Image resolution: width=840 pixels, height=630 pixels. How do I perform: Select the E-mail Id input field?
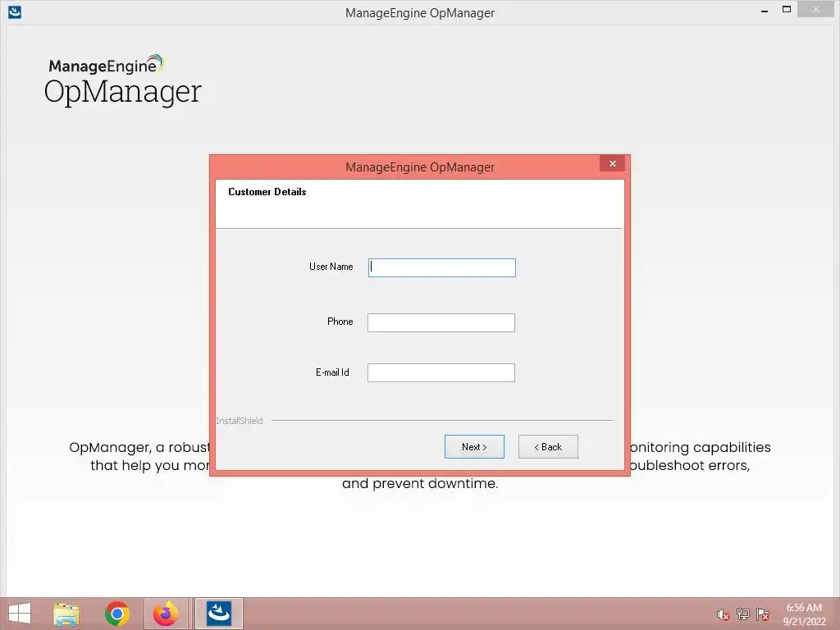point(441,373)
